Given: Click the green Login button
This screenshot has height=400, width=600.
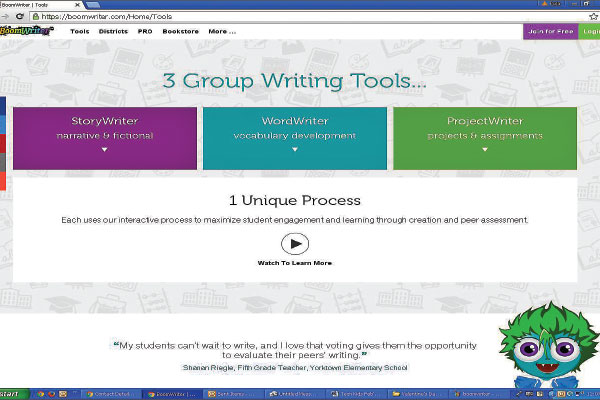Looking at the screenshot, I should point(589,31).
